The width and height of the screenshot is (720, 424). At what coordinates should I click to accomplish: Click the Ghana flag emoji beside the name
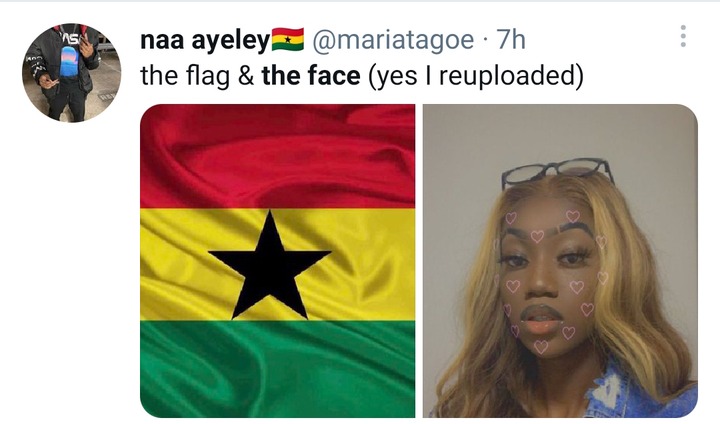click(x=288, y=40)
